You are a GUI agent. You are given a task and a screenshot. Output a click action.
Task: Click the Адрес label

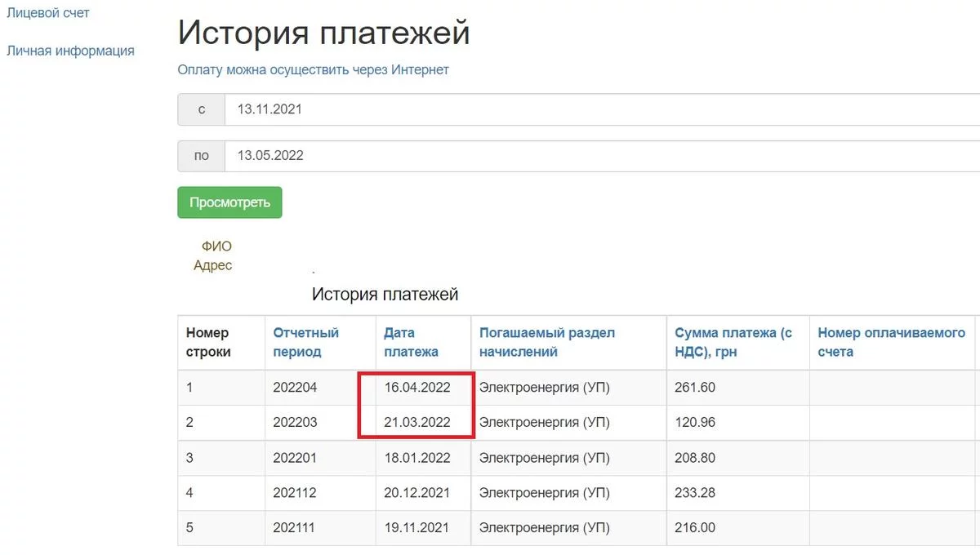213,265
